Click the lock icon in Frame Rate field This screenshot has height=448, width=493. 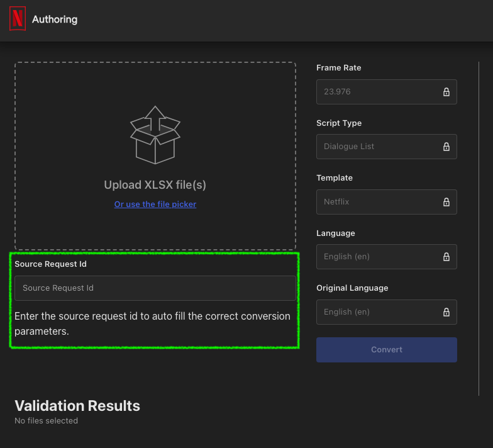click(446, 92)
